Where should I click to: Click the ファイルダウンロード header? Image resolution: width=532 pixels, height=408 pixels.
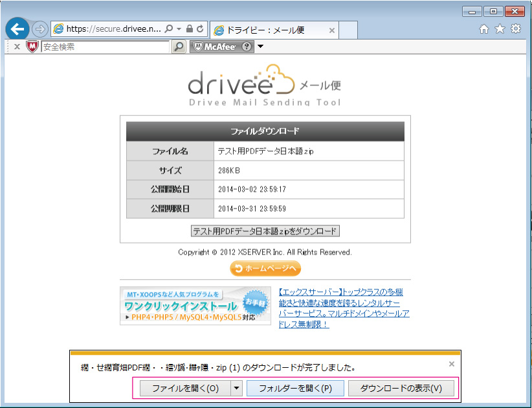point(265,131)
